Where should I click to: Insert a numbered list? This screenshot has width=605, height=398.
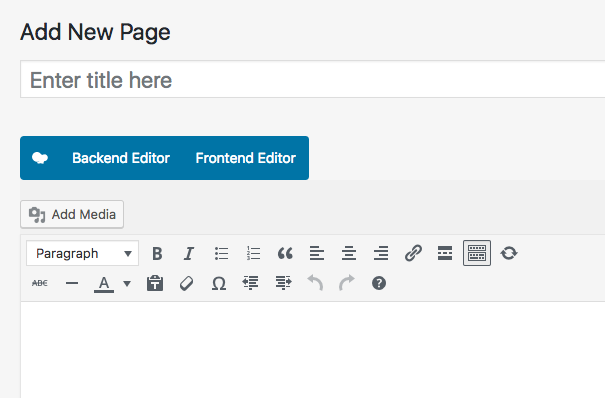(253, 253)
